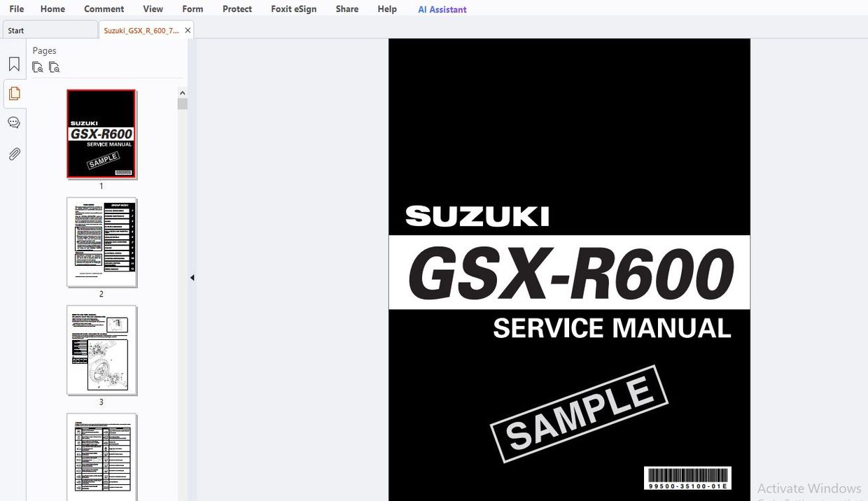Open the Foxit eSign tab
Viewport: 868px width, 501px height.
point(293,9)
